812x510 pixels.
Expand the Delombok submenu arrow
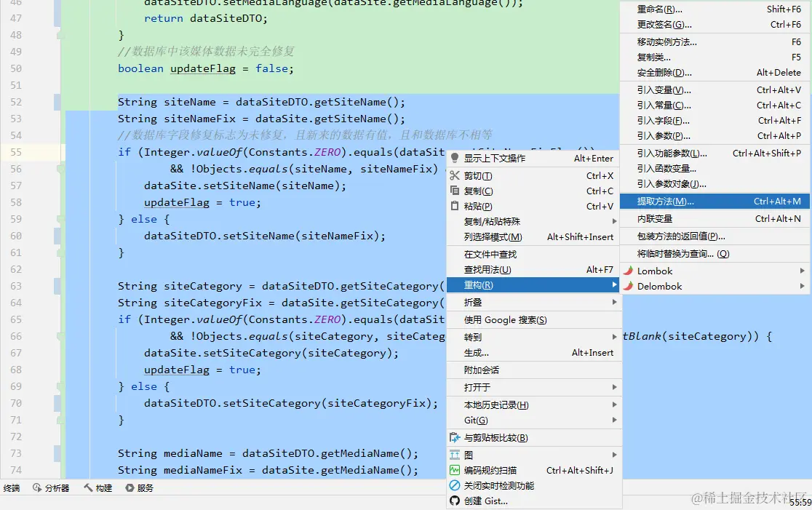click(802, 286)
